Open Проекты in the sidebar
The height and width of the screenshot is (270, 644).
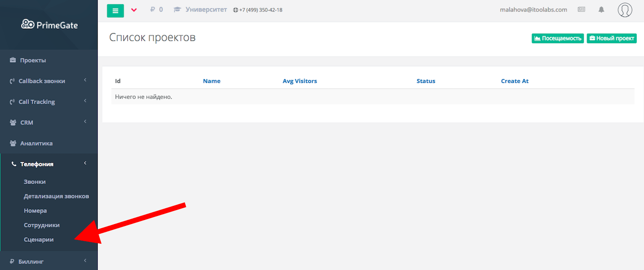point(33,60)
